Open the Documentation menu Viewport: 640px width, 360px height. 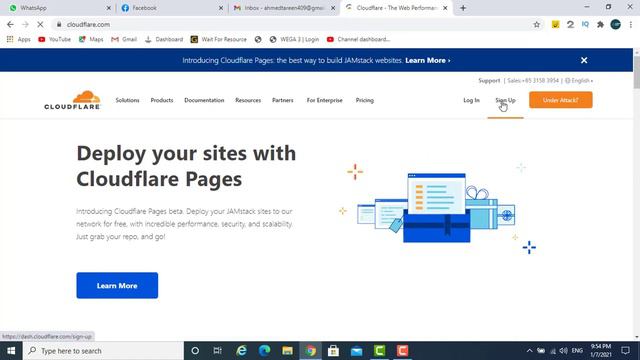204,100
